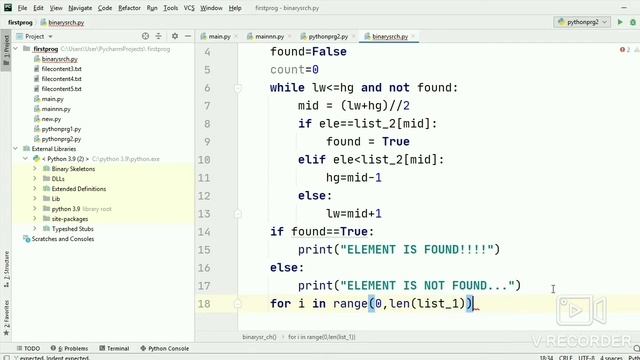The width and height of the screenshot is (640, 360).
Task: Open the Code menu
Action: 105,8
